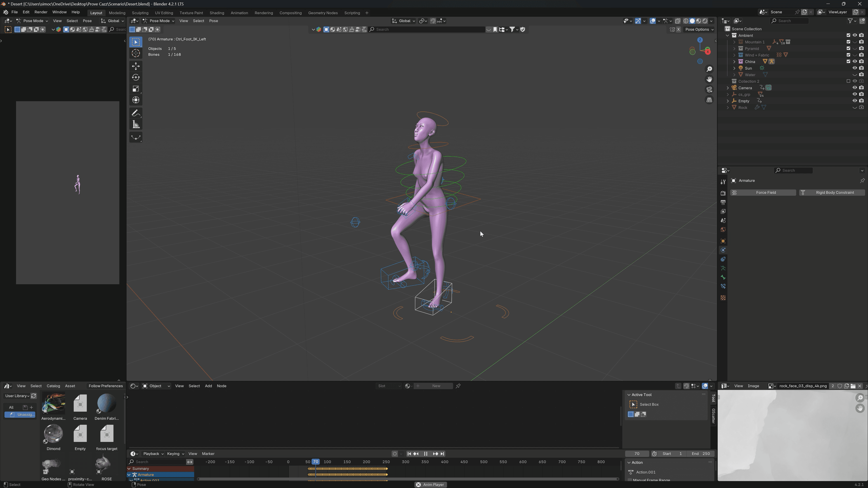Activate the Scale tool
Screen dimensions: 868x488
[136, 89]
